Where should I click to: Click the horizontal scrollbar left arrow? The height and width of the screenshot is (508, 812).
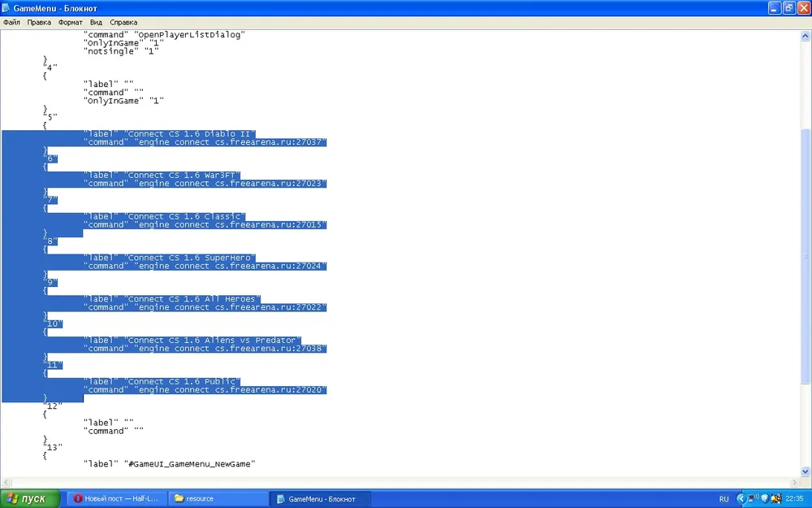click(6, 482)
